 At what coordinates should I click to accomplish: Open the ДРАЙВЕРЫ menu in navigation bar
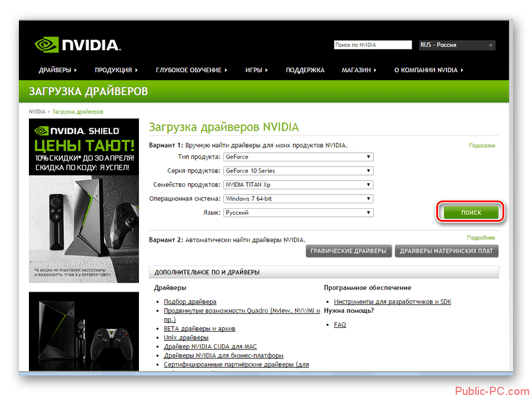click(x=58, y=70)
